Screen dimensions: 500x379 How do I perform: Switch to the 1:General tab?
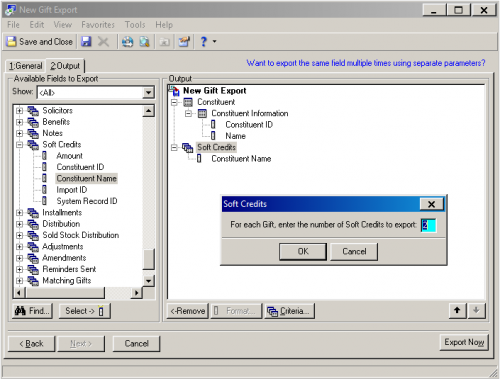(26, 66)
